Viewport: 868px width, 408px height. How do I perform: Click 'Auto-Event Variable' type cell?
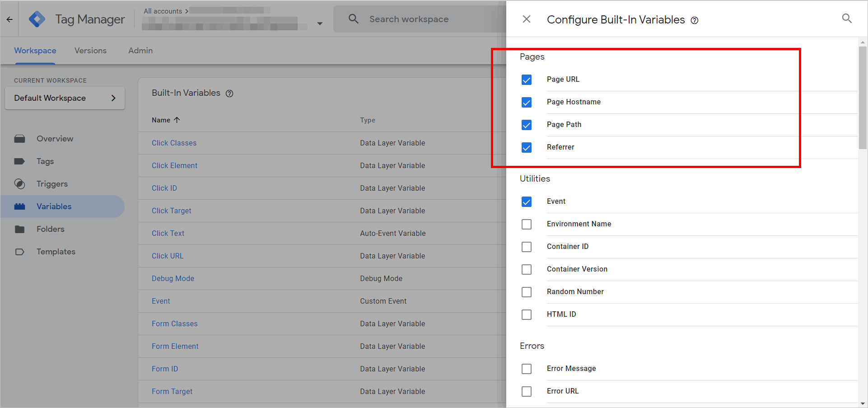pos(393,233)
